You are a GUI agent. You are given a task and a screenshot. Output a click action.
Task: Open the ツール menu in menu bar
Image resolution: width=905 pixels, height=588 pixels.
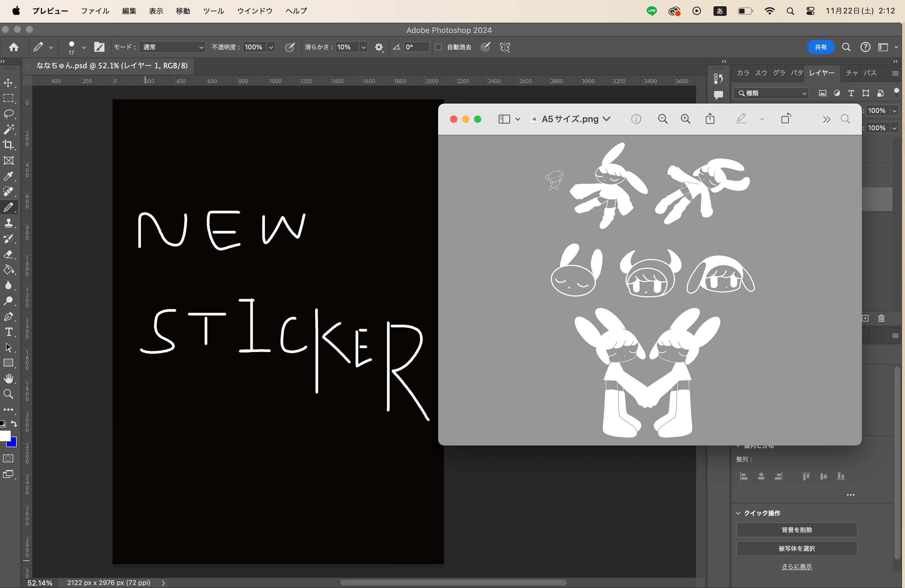(x=213, y=11)
